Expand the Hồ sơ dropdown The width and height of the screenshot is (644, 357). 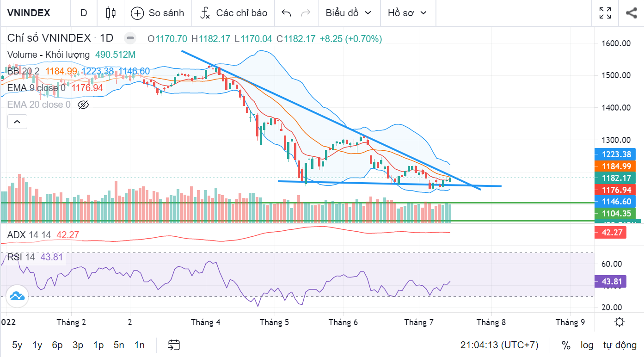pyautogui.click(x=407, y=13)
